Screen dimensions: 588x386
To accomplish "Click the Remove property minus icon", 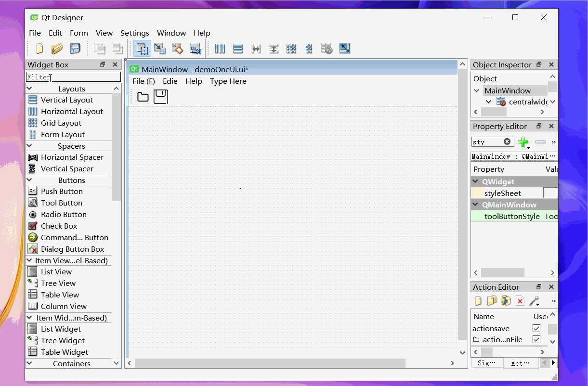I will click(x=541, y=142).
